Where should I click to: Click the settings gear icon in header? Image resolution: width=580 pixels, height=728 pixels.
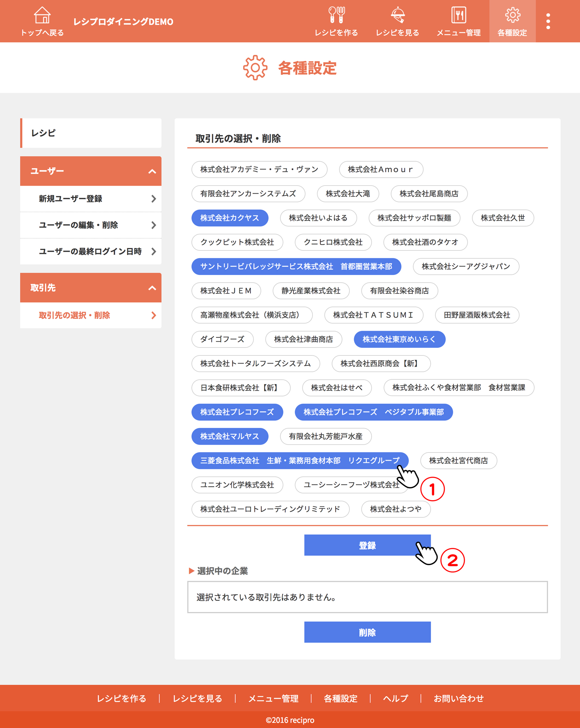pos(512,15)
